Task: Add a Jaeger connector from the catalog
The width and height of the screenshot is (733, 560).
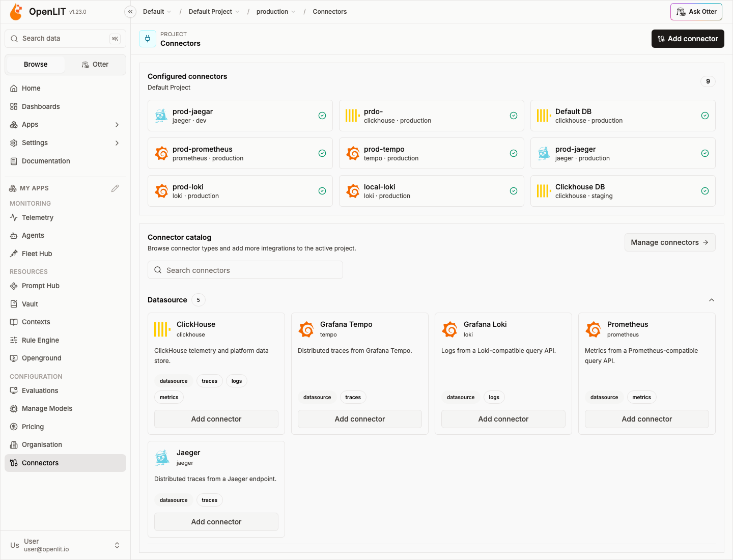Action: pos(216,522)
